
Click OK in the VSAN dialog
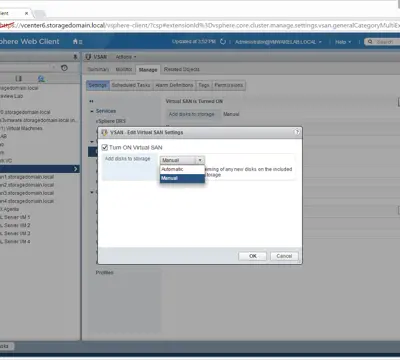pyautogui.click(x=253, y=256)
